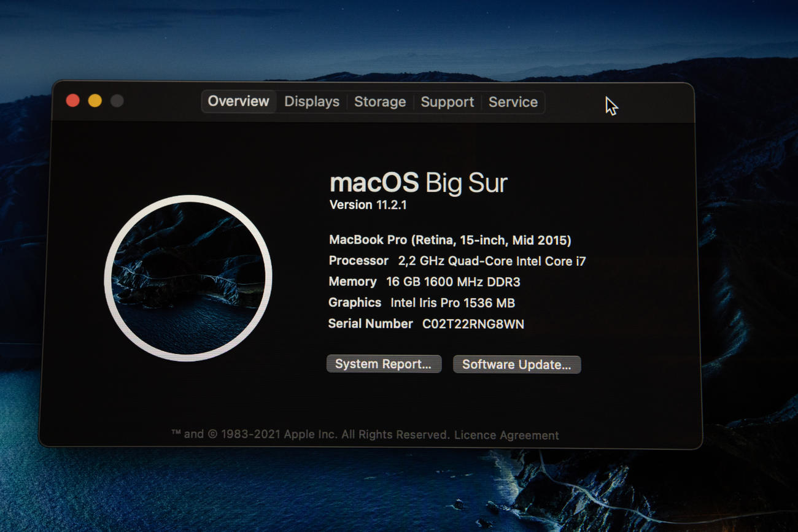The height and width of the screenshot is (532, 798).
Task: Click the MacBook Pro model name line
Action: click(450, 240)
